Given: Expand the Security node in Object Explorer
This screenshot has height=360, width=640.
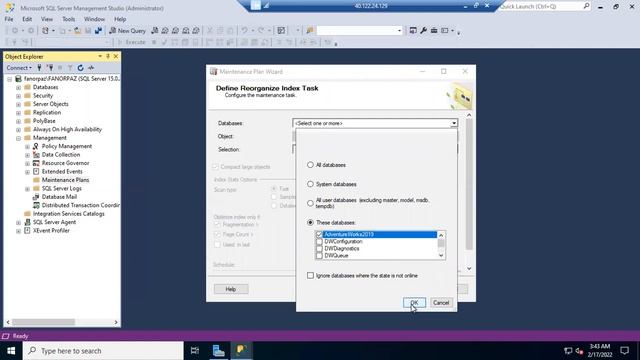Looking at the screenshot, I should click(x=18, y=96).
